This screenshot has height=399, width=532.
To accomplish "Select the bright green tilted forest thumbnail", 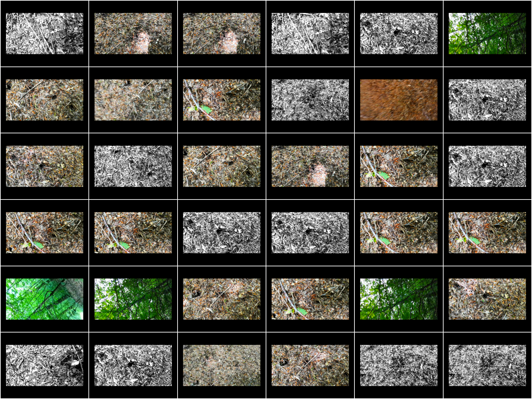I will tap(45, 299).
